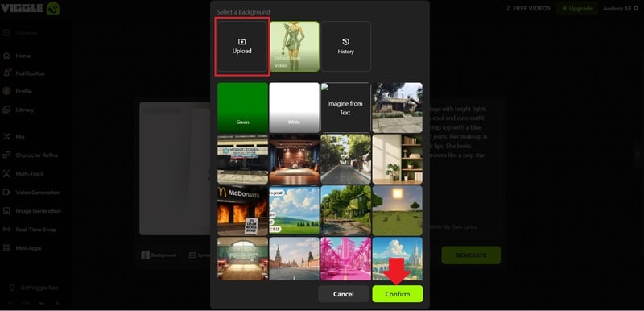Open the Mix tool in sidebar
Viewport: 644px width, 311px height.
point(14,137)
